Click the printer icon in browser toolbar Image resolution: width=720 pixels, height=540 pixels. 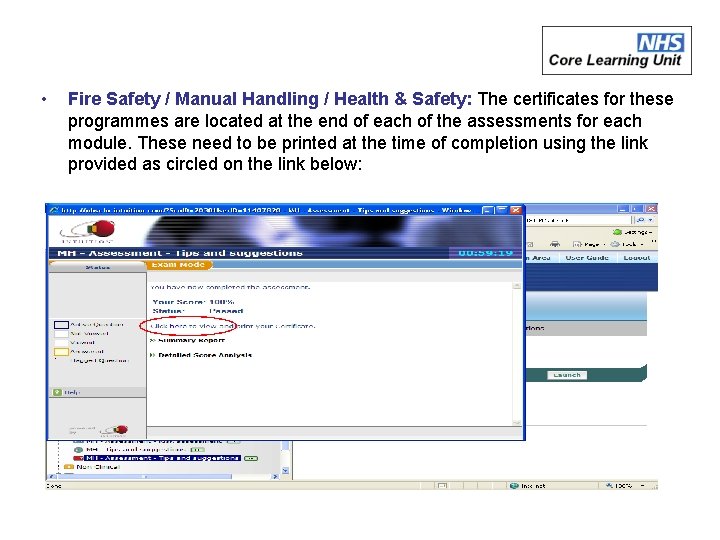point(555,244)
